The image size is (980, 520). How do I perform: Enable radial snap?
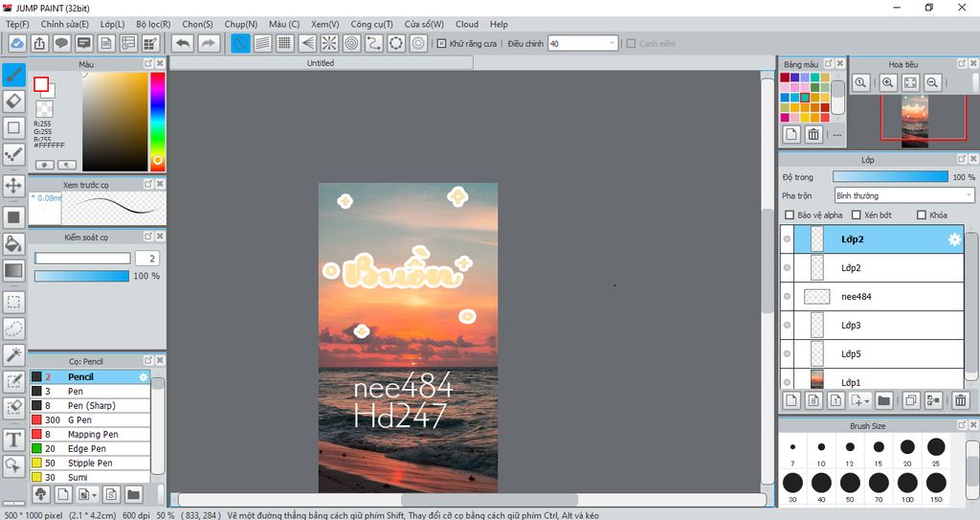[x=329, y=43]
